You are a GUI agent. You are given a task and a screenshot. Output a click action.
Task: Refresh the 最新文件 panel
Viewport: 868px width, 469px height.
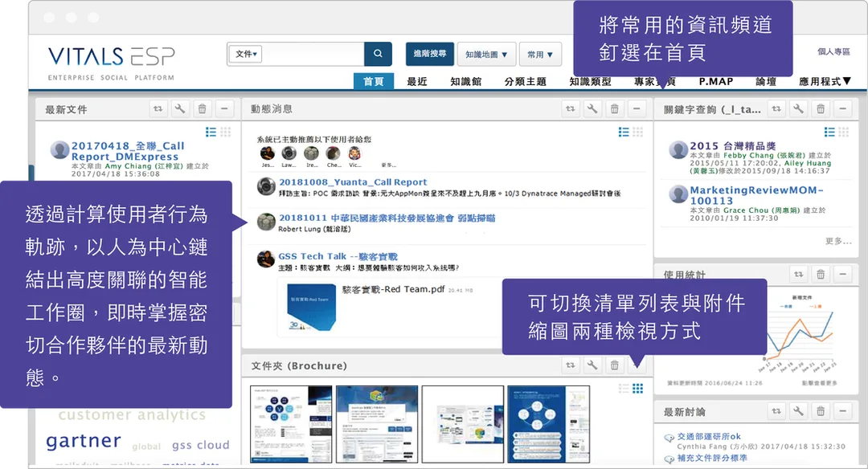click(158, 109)
